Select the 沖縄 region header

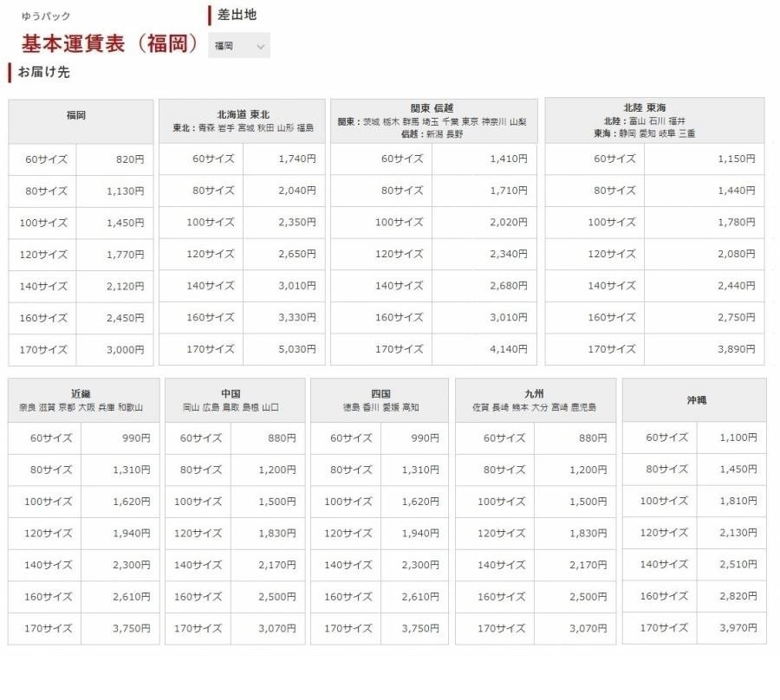point(693,400)
